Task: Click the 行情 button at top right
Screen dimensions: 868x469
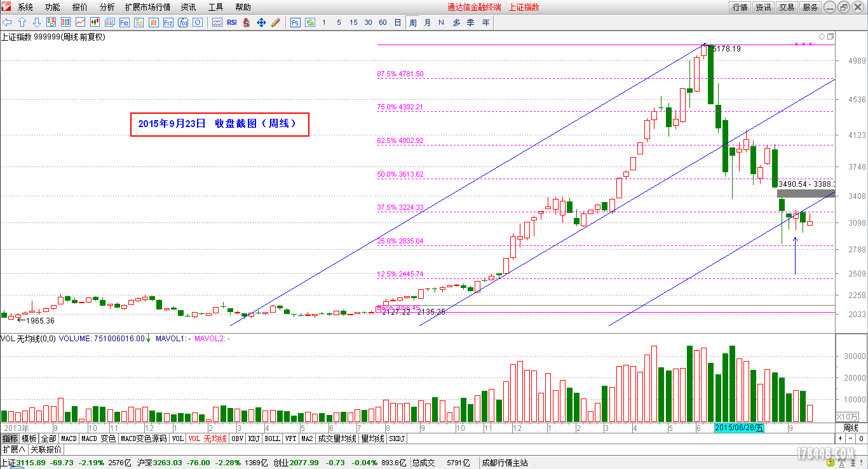Action: [x=740, y=7]
